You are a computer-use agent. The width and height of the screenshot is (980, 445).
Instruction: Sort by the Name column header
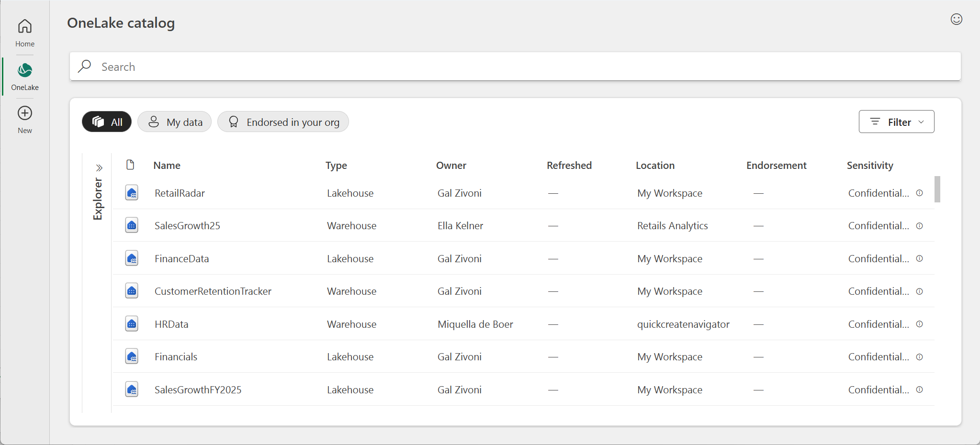tap(167, 166)
